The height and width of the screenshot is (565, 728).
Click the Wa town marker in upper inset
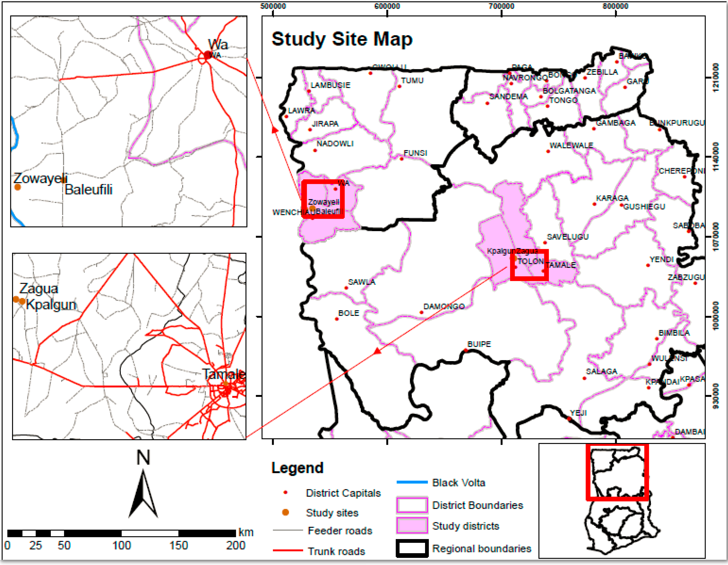pos(207,55)
